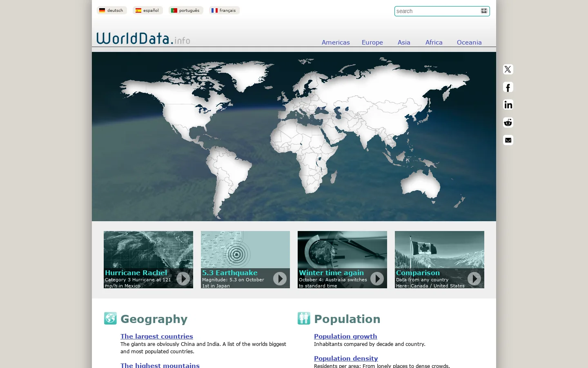Switch language to deutsch
This screenshot has height=368, width=588.
(111, 10)
